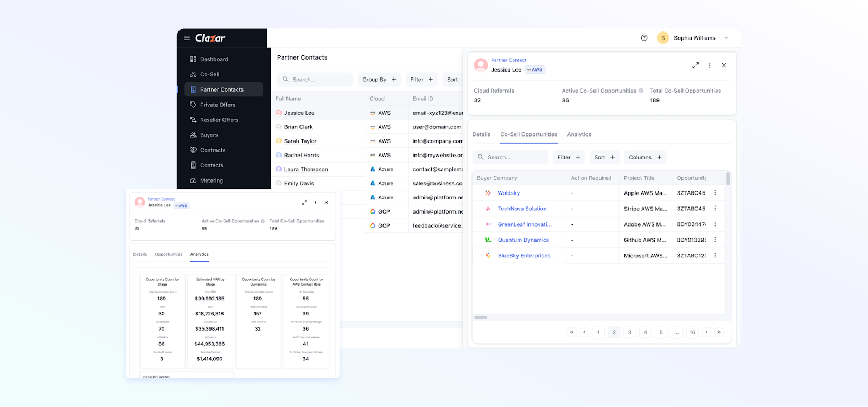Select the Sarah Taylor contact row
This screenshot has height=407, width=868.
367,141
